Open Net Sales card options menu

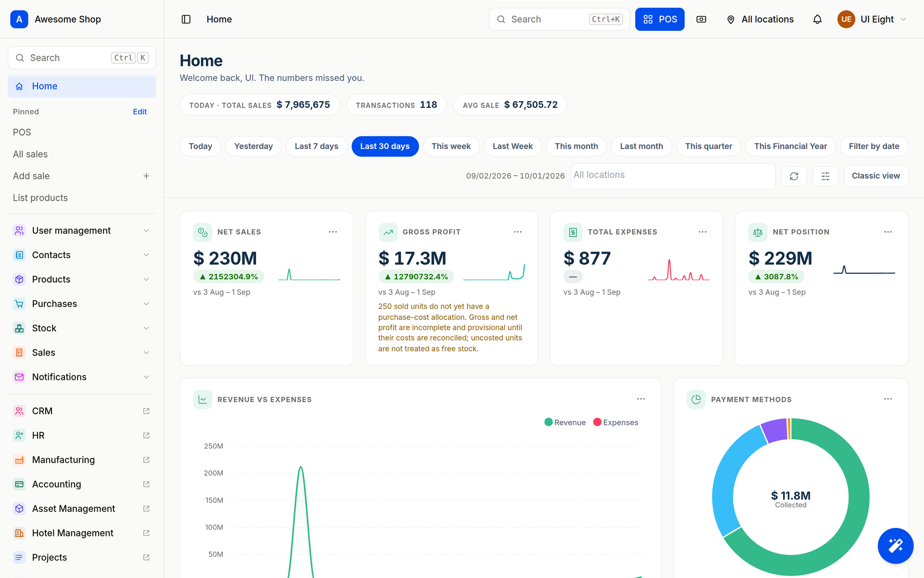(333, 232)
